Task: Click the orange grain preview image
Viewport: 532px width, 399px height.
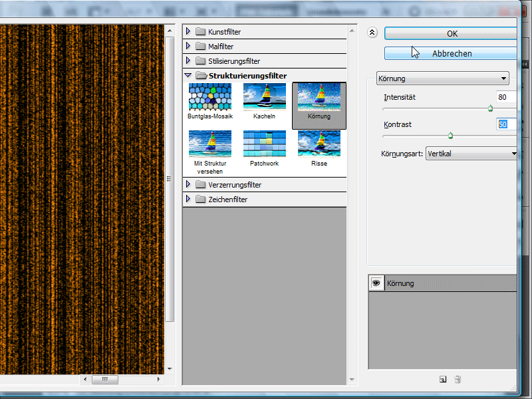Action: coord(82,199)
